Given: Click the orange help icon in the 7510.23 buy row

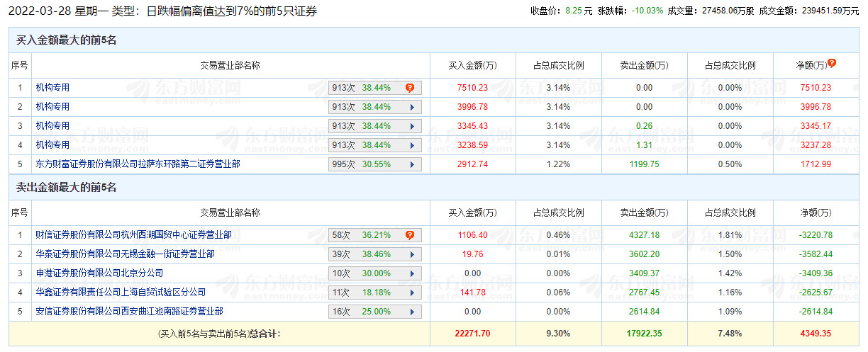Looking at the screenshot, I should [x=410, y=88].
